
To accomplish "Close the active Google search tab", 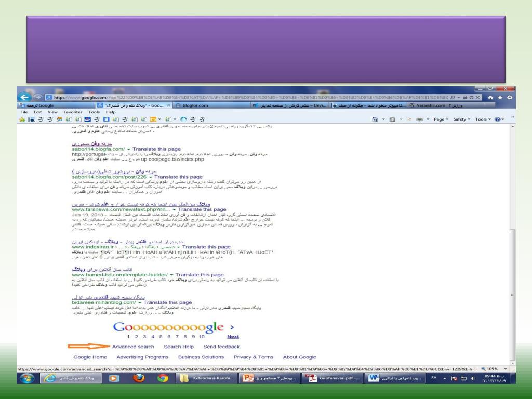I will coord(169,105).
